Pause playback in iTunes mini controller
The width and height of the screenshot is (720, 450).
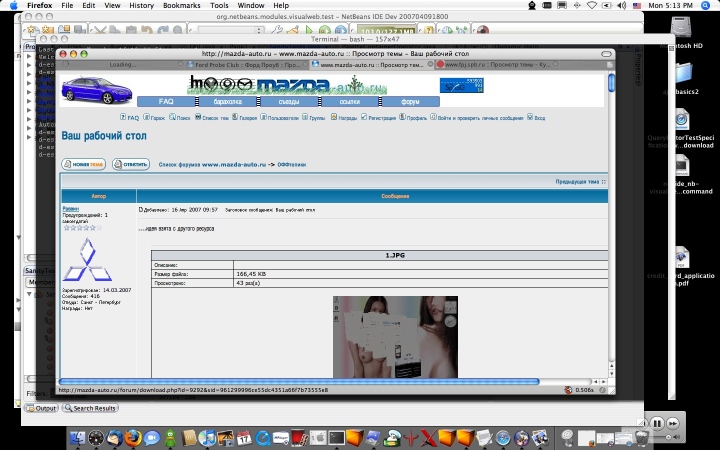(x=657, y=423)
